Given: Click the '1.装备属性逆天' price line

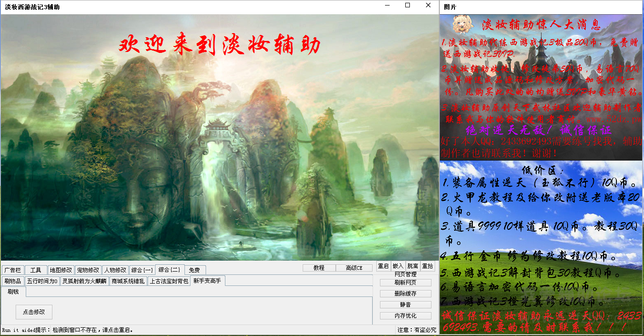Looking at the screenshot, I should pyautogui.click(x=540, y=182).
